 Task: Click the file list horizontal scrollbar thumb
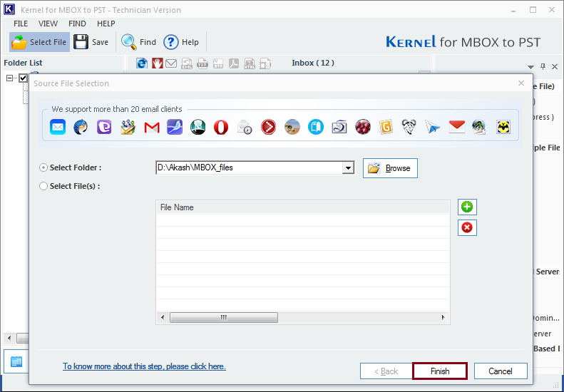click(223, 317)
